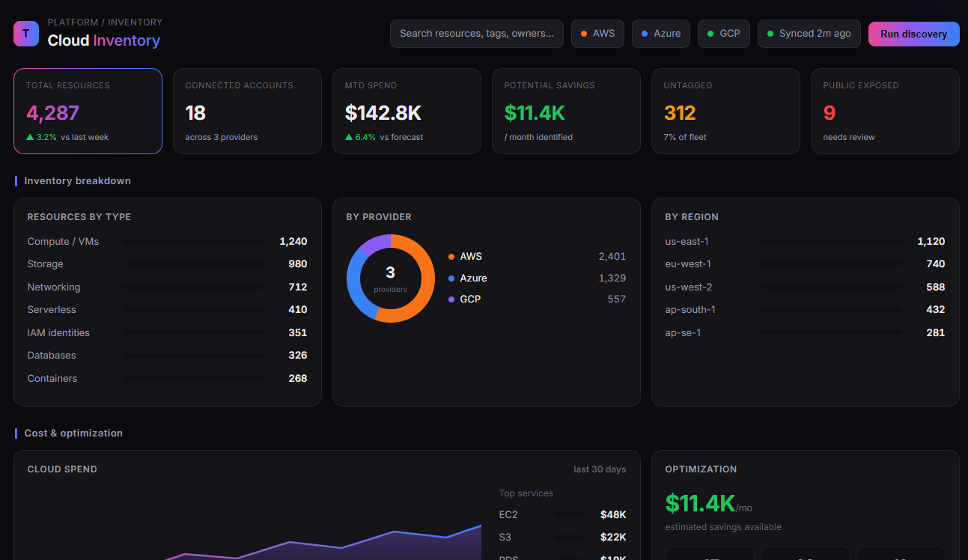968x560 pixels.
Task: Click the Networking resource type label
Action: pos(54,287)
